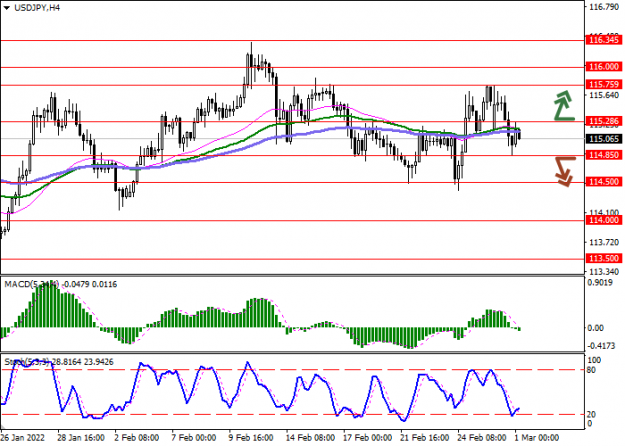625x446 pixels.
Task: Click the MACD scale value -0.4173
Action: [x=601, y=346]
